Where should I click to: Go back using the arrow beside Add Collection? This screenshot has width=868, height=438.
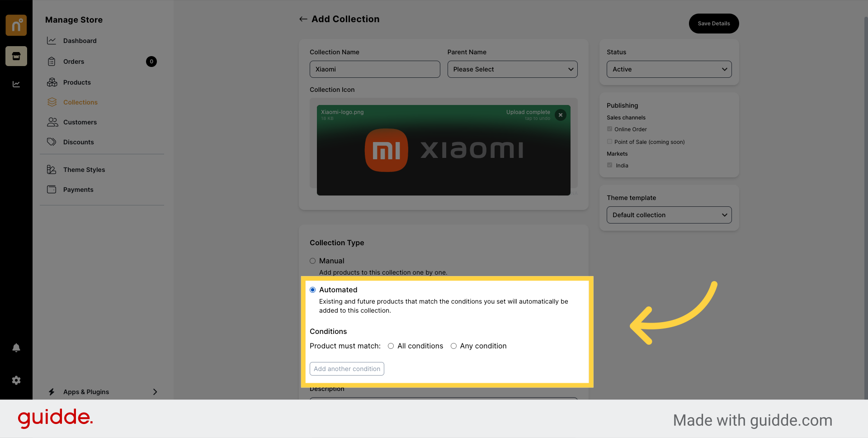coord(303,19)
